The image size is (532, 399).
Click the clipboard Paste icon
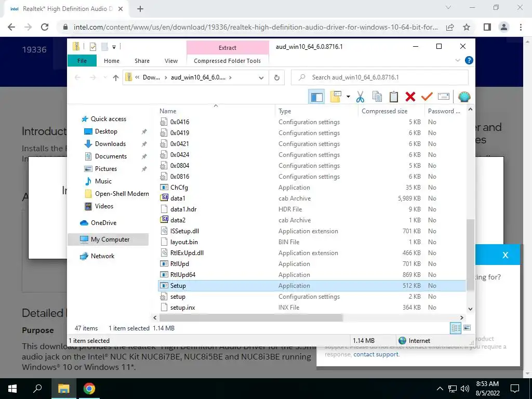coord(394,97)
